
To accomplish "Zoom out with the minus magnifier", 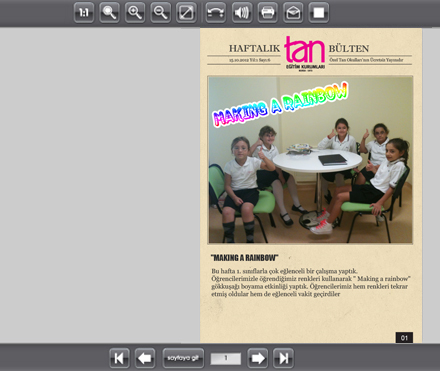I will click(x=161, y=13).
